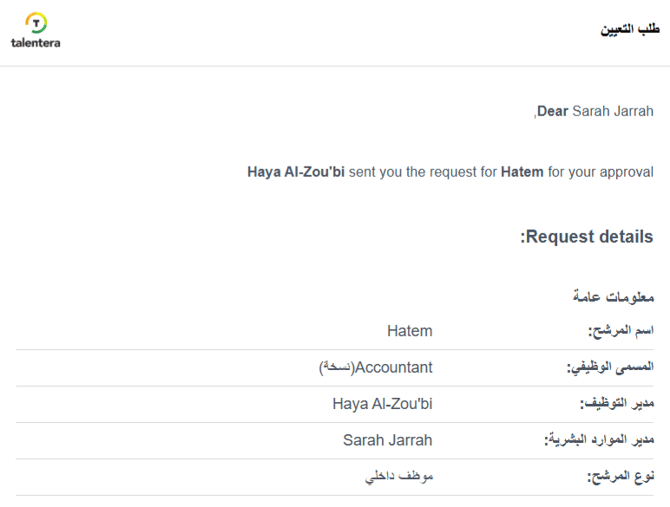
Task: Click the نوع المرشح field label
Action: click(x=622, y=476)
